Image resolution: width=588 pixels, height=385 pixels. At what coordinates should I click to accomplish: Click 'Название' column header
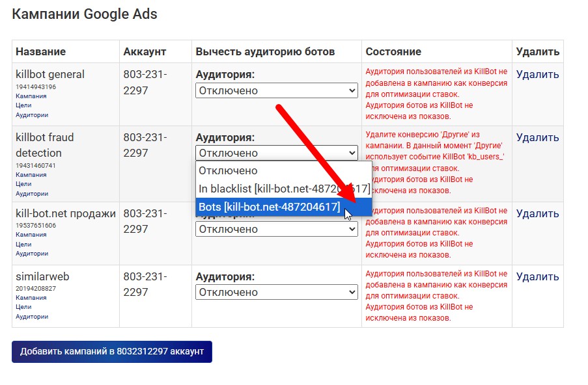[x=40, y=51]
